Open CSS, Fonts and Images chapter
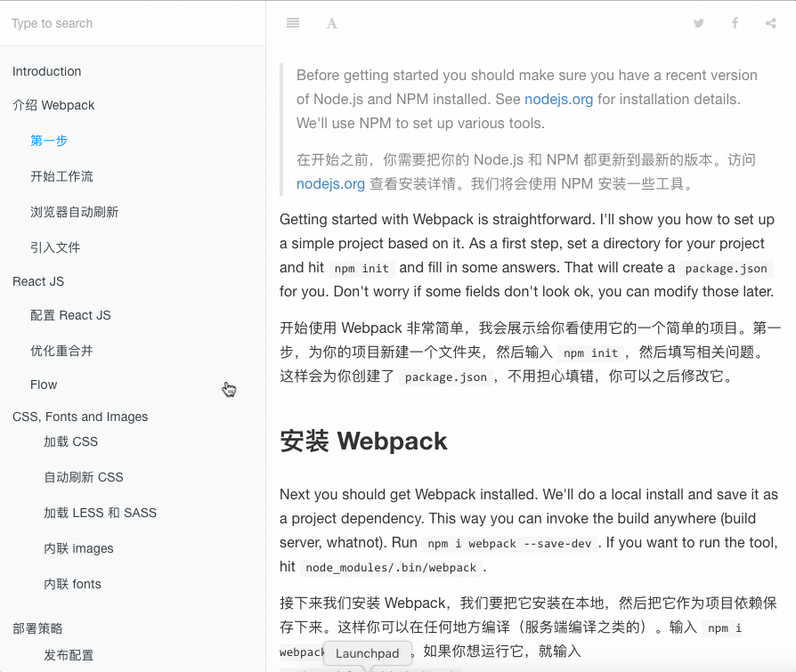The height and width of the screenshot is (672, 796). click(80, 417)
